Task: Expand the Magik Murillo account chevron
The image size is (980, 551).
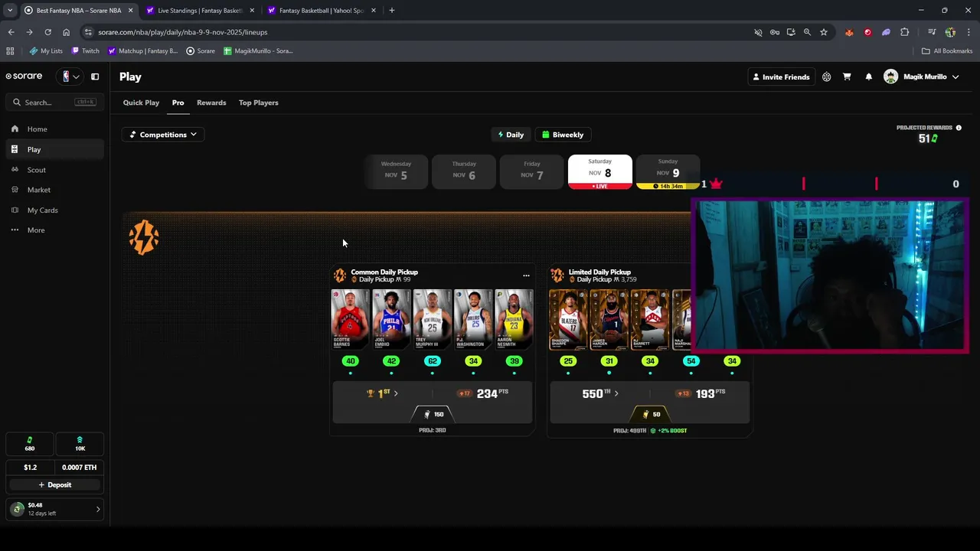Action: tap(955, 77)
